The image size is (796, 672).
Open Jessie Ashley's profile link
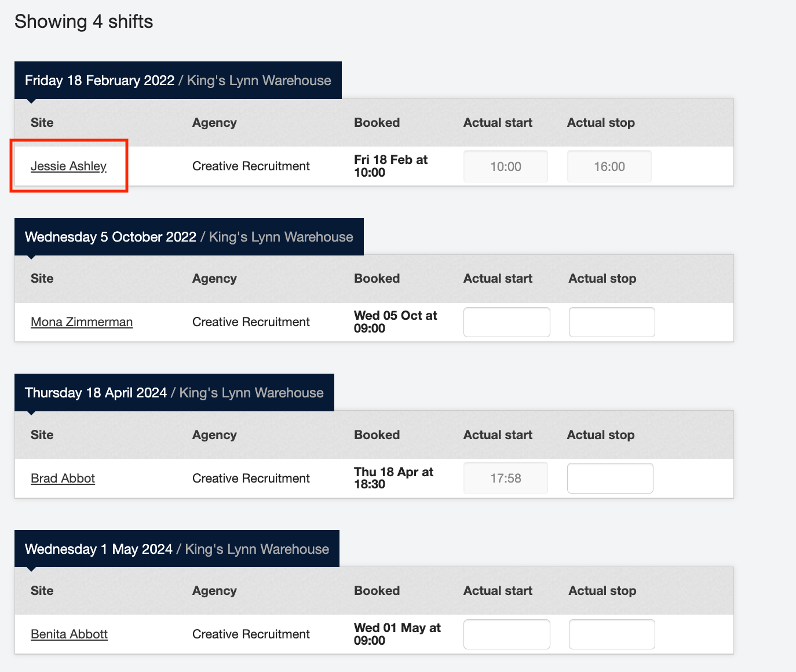[68, 166]
